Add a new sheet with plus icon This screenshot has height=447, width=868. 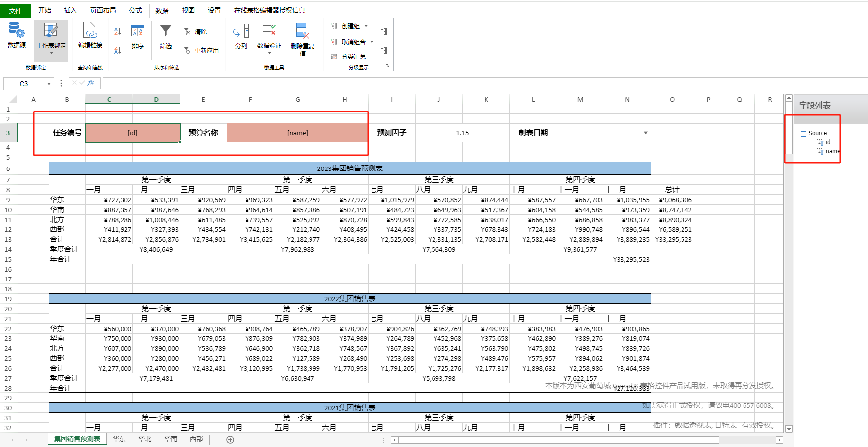pos(230,440)
